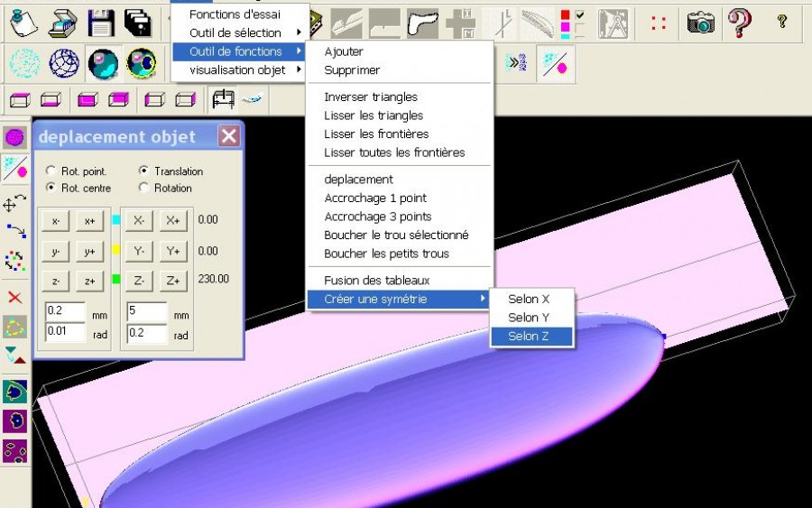
Task: Click the white foot shape toolbar icon
Action: tap(422, 23)
